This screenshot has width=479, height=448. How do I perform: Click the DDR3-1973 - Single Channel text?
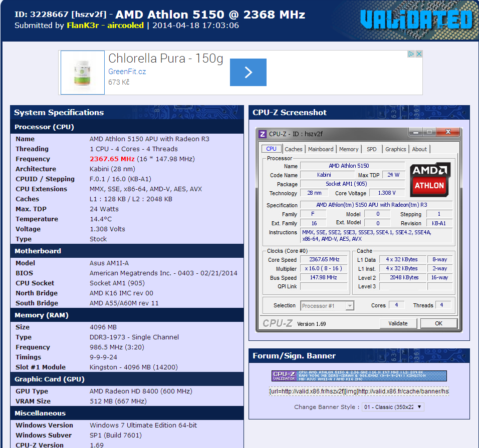tap(134, 337)
